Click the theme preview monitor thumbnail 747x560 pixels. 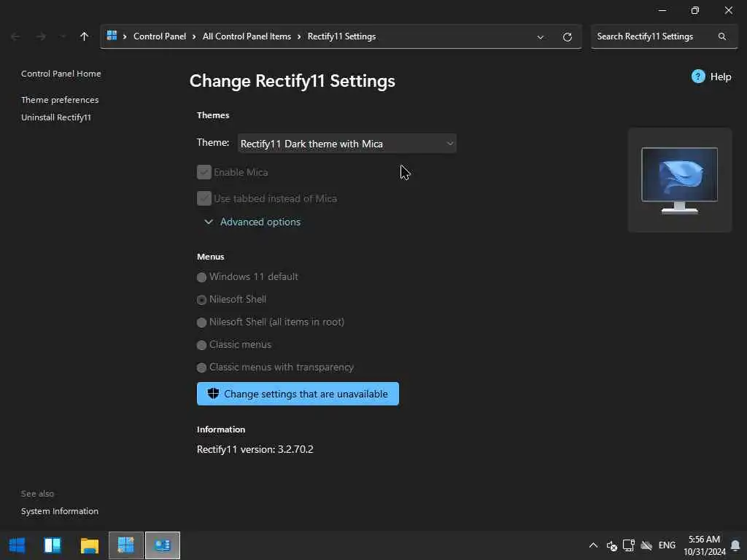click(679, 180)
